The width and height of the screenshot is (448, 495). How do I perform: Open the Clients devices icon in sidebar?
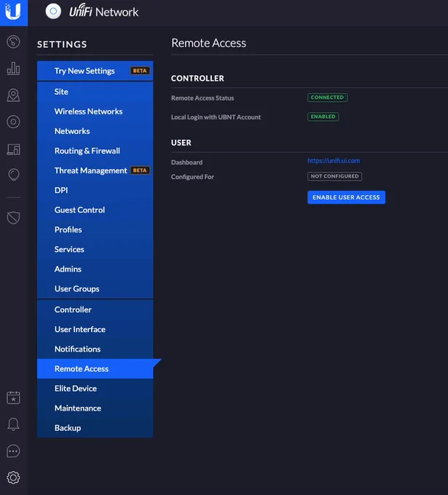(13, 149)
